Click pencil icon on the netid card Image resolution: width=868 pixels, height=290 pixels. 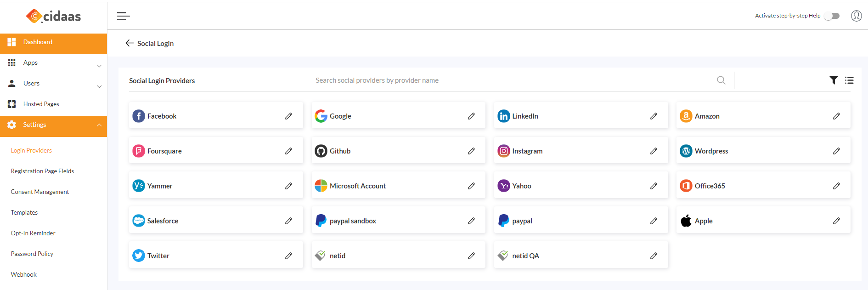(x=471, y=256)
